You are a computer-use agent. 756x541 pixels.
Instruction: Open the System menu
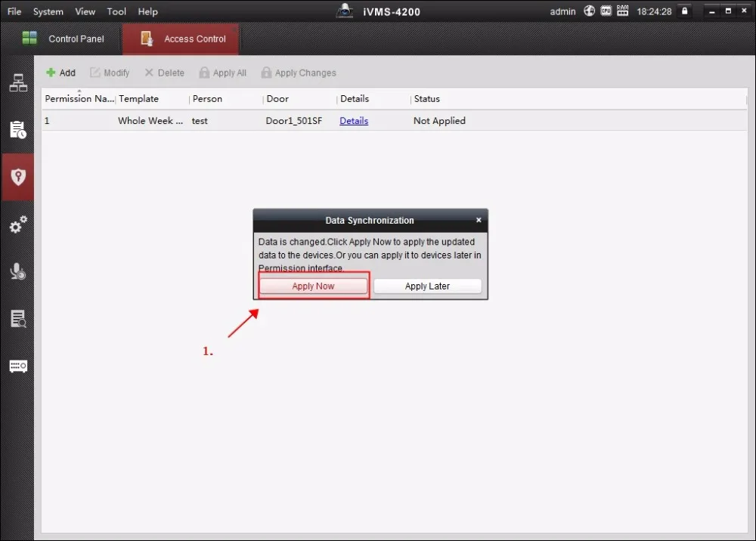48,11
